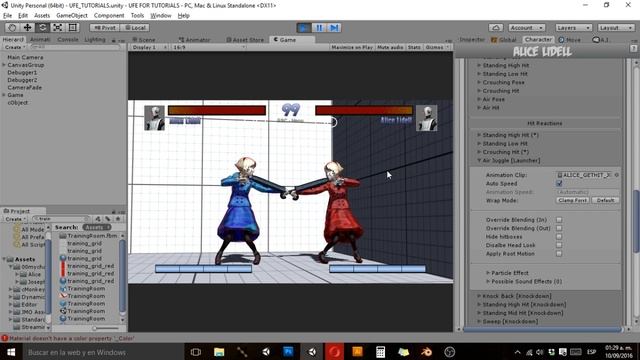Screen dimensions: 640x360
Task: Collapse the Air Juggle [Launcher] section
Action: [x=479, y=160]
